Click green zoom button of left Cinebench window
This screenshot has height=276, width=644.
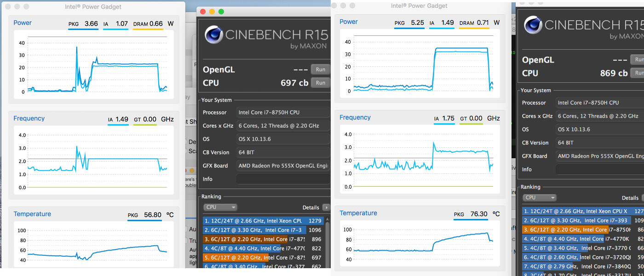(221, 11)
